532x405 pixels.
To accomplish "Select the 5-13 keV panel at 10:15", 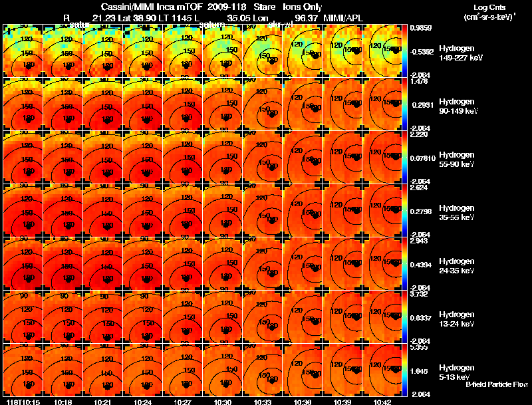I will click(x=23, y=370).
